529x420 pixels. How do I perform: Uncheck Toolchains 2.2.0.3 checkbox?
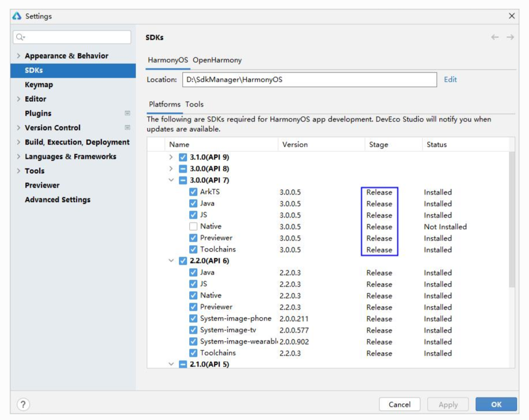[193, 353]
